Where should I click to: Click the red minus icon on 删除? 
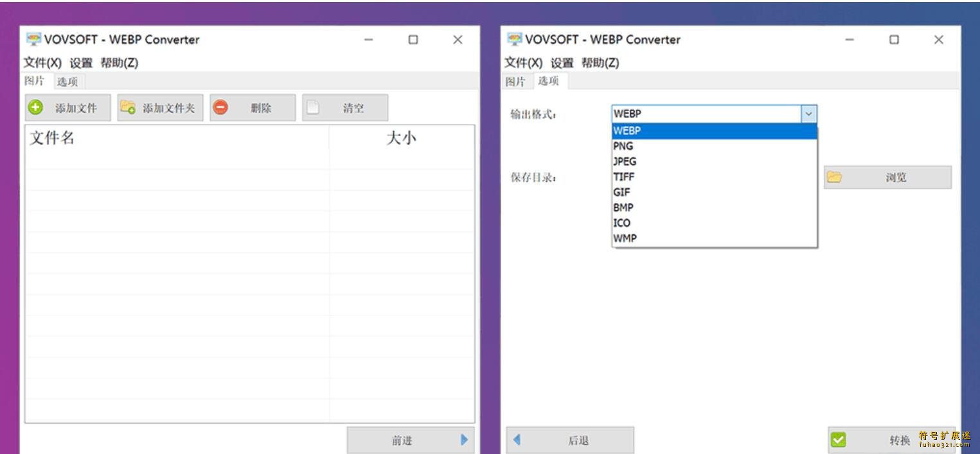pos(220,107)
